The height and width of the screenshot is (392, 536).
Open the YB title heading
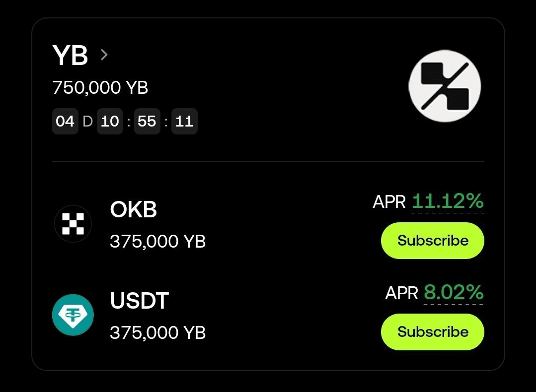[x=70, y=56]
